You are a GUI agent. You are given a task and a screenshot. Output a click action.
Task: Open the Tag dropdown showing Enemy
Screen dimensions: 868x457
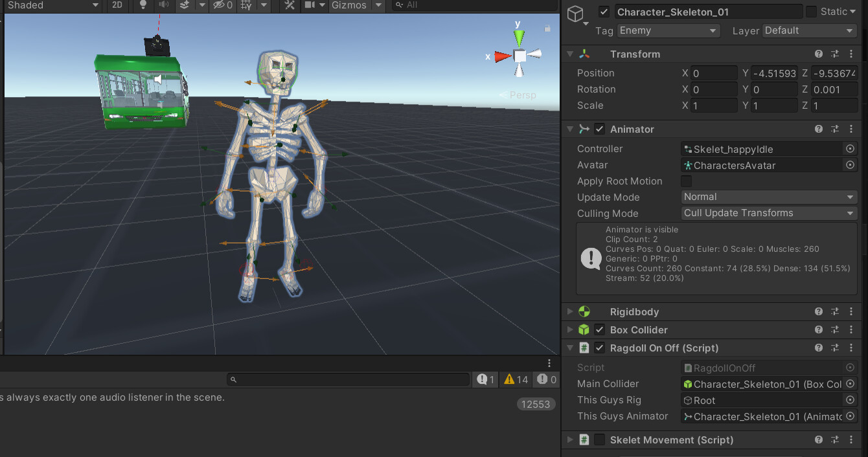(x=668, y=30)
